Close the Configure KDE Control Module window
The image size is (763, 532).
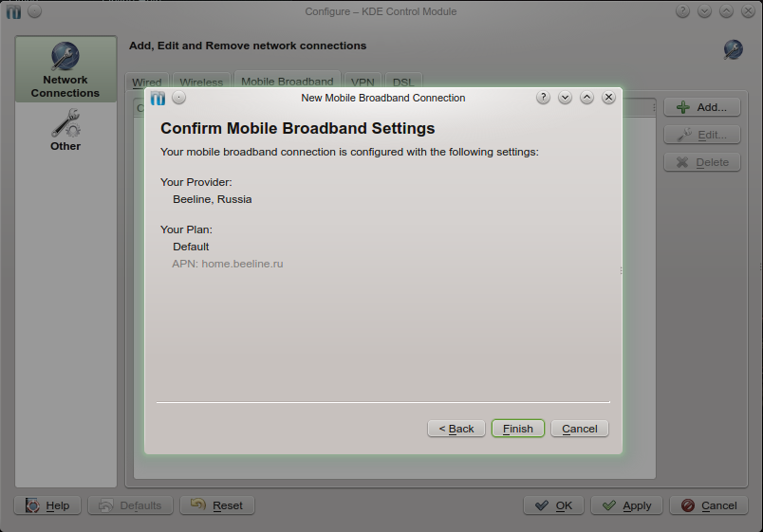pyautogui.click(x=748, y=11)
